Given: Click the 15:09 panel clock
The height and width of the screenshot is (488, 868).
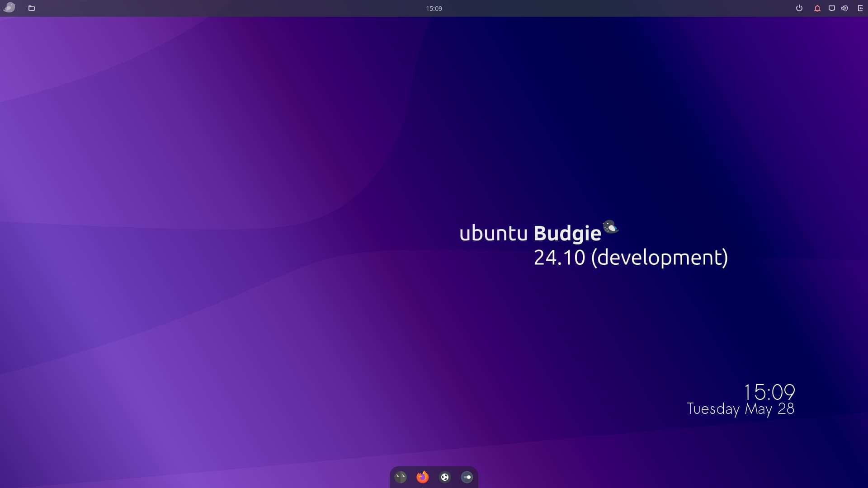Looking at the screenshot, I should pos(434,8).
